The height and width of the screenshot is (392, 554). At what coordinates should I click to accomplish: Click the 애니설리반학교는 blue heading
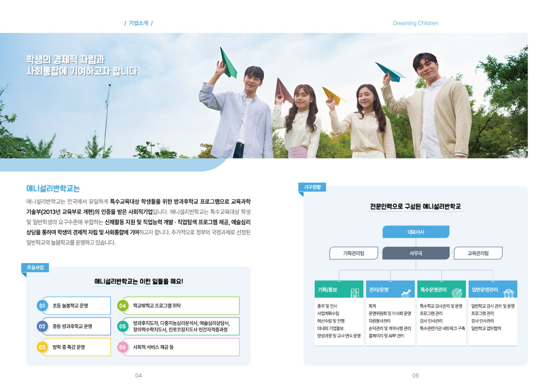coord(53,189)
